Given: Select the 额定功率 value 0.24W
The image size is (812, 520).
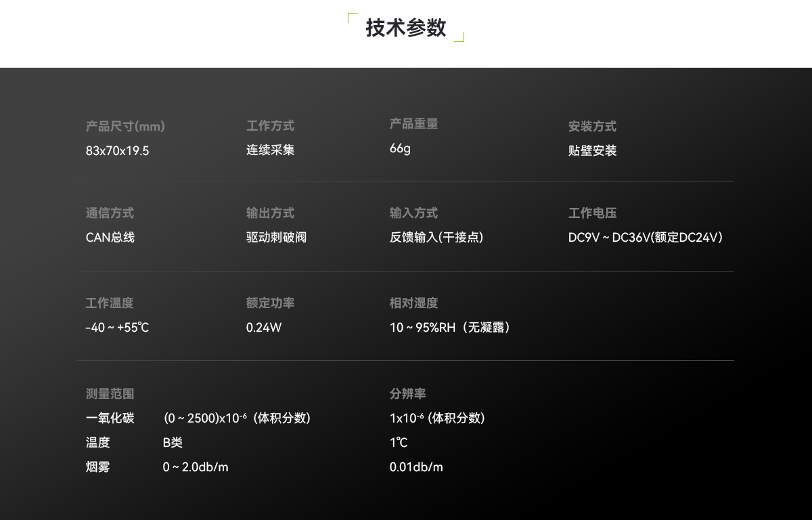Looking at the screenshot, I should click(263, 327).
